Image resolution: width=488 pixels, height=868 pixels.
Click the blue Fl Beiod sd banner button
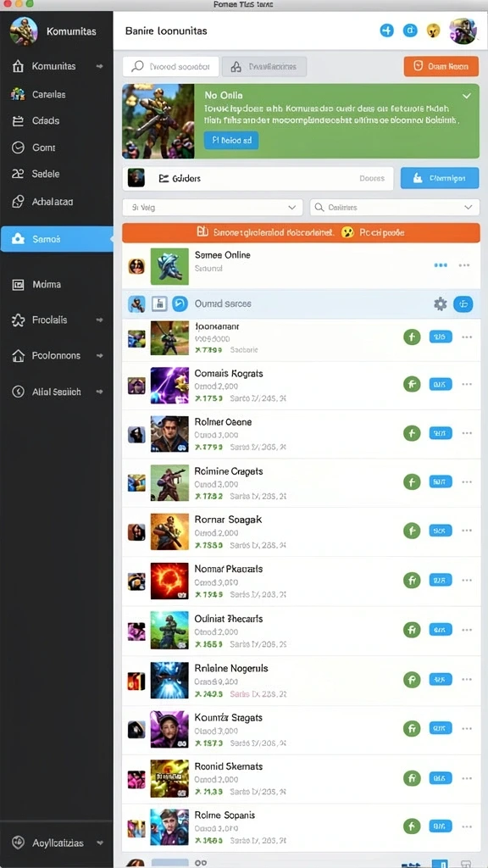click(231, 140)
